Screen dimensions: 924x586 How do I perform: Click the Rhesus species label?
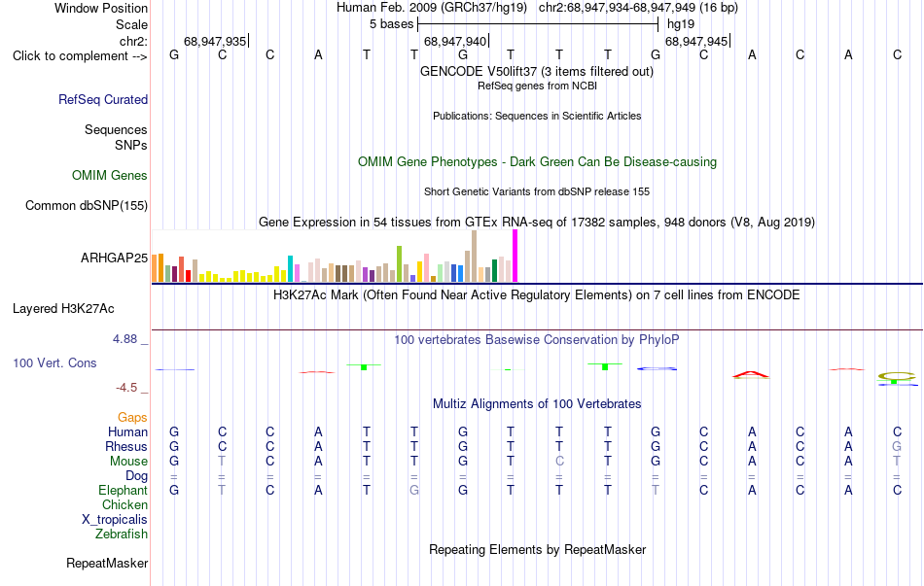coord(126,447)
